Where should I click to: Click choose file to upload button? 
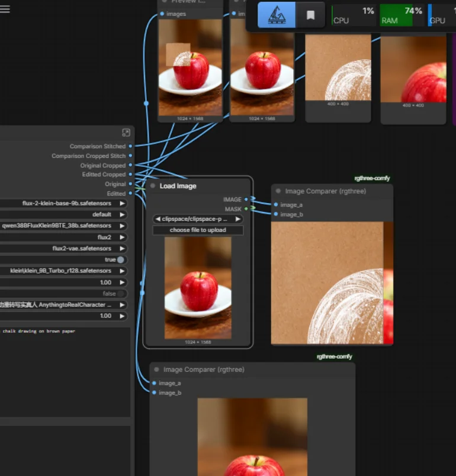coord(198,230)
